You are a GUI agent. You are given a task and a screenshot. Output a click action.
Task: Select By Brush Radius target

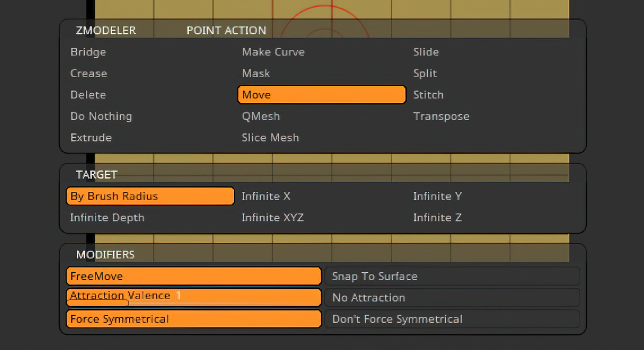click(150, 196)
